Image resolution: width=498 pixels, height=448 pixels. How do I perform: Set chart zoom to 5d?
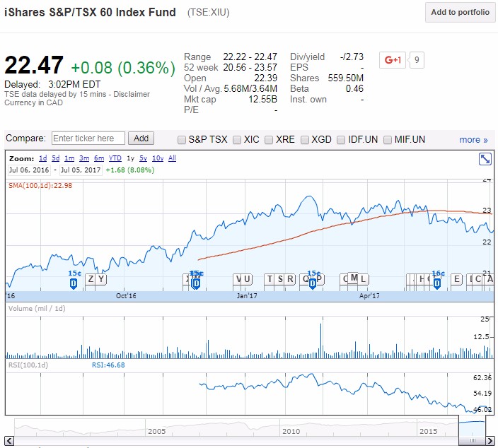pyautogui.click(x=56, y=158)
